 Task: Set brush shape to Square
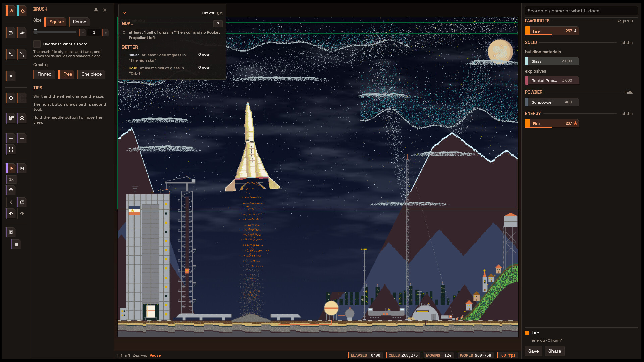[55, 22]
